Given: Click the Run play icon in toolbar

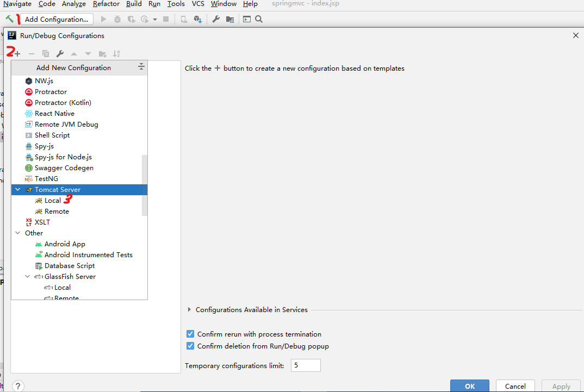Looking at the screenshot, I should pos(103,19).
